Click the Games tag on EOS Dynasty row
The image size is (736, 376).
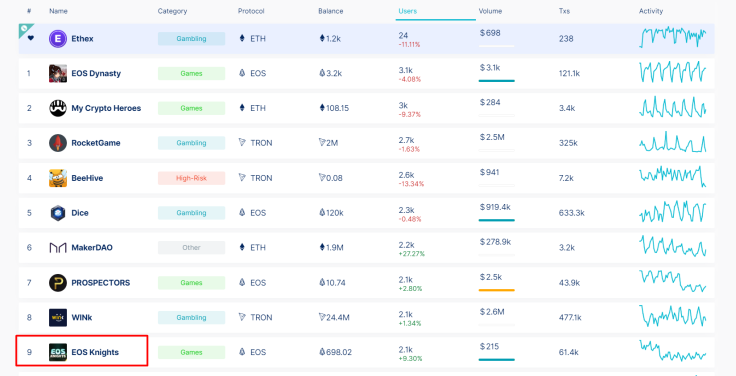click(192, 74)
